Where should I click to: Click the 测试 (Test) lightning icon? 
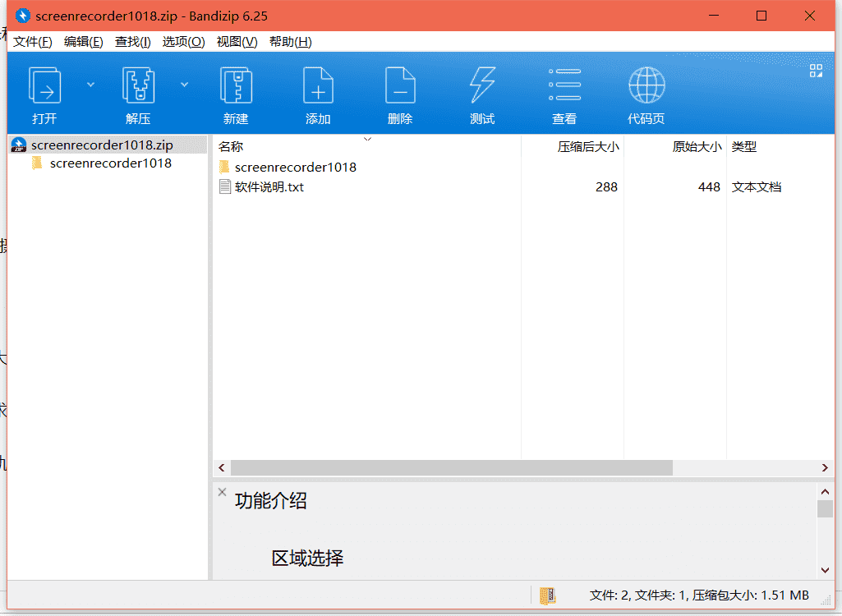482,85
